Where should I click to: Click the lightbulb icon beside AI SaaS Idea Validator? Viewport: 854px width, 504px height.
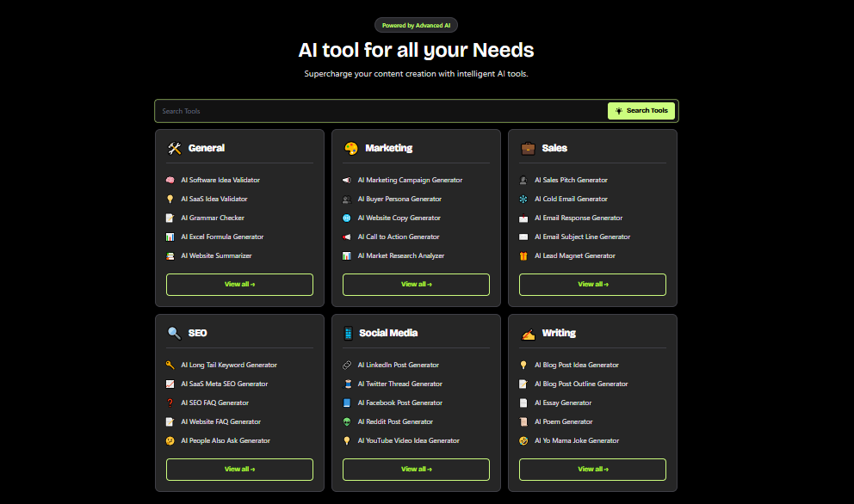point(170,200)
